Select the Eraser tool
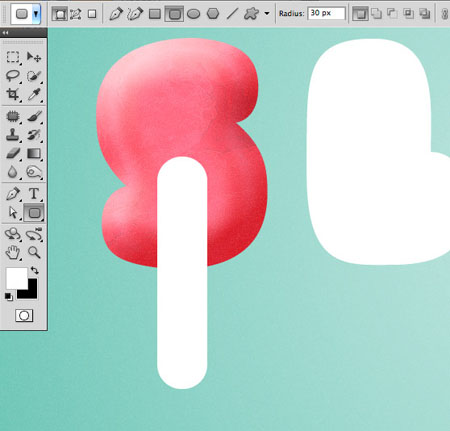Image resolution: width=450 pixels, height=431 pixels. (13, 153)
